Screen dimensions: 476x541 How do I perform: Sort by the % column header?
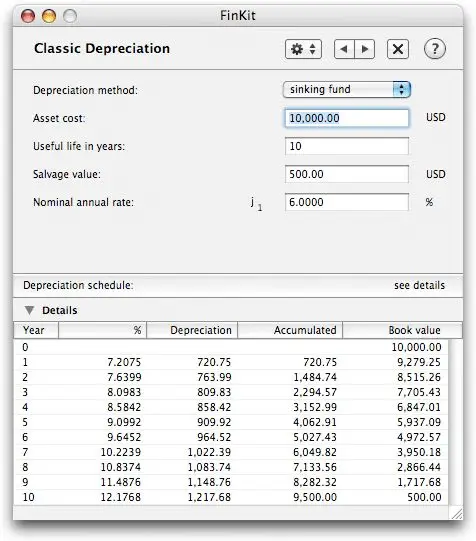102,330
